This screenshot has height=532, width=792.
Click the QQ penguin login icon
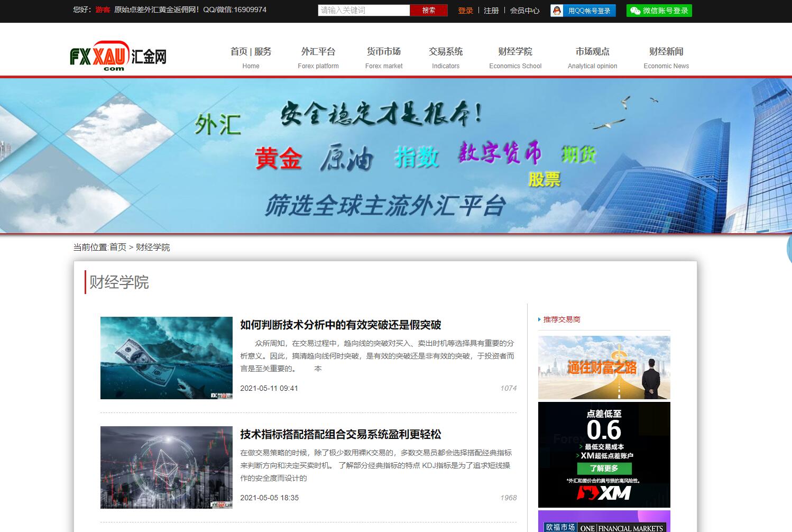pos(557,11)
